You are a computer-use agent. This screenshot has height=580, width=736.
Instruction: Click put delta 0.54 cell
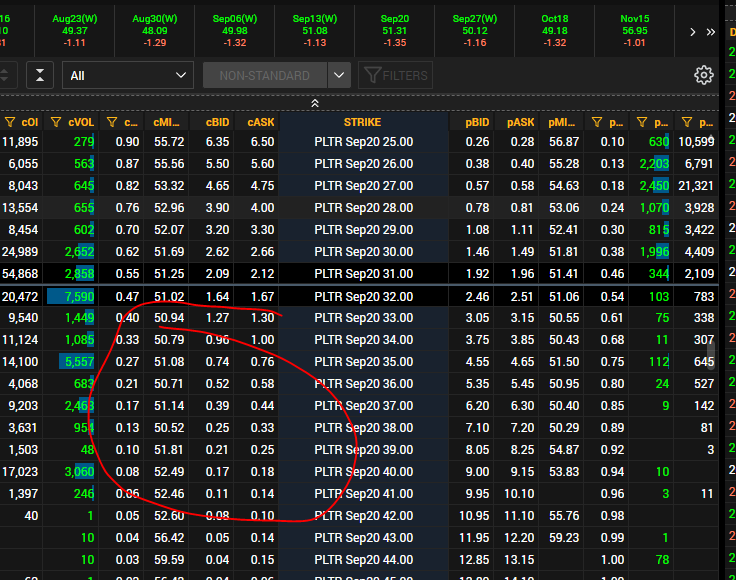612,297
